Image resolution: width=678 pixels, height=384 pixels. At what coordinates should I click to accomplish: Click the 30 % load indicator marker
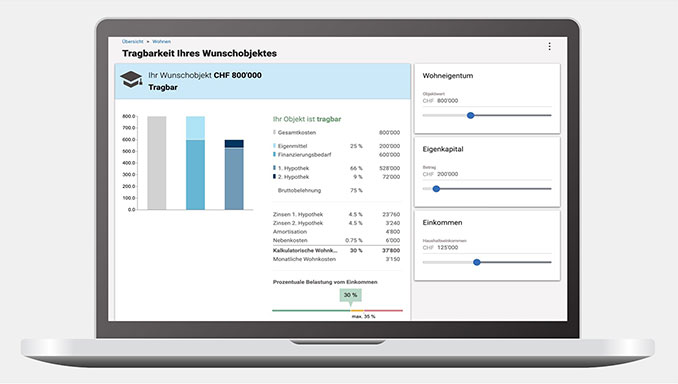[350, 295]
